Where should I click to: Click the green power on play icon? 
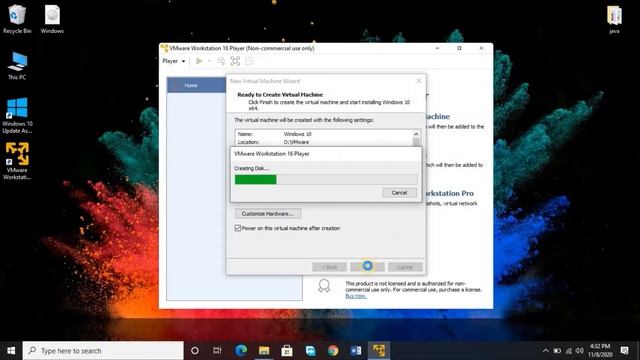(x=199, y=61)
